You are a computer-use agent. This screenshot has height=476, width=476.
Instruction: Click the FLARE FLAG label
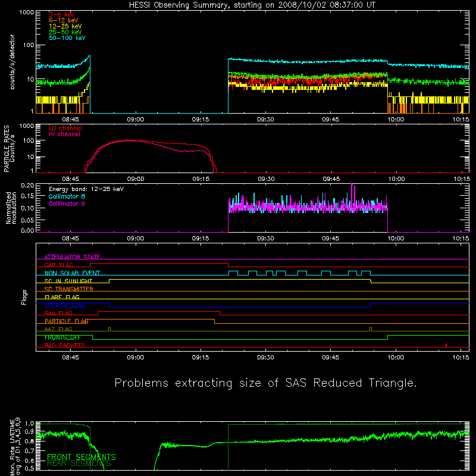click(x=62, y=297)
